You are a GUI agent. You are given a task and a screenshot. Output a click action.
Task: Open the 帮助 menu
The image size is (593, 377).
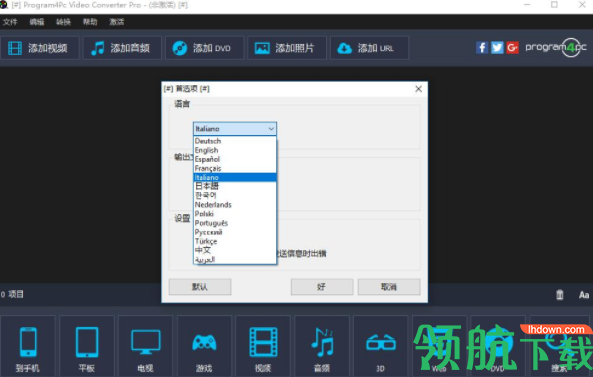[90, 22]
